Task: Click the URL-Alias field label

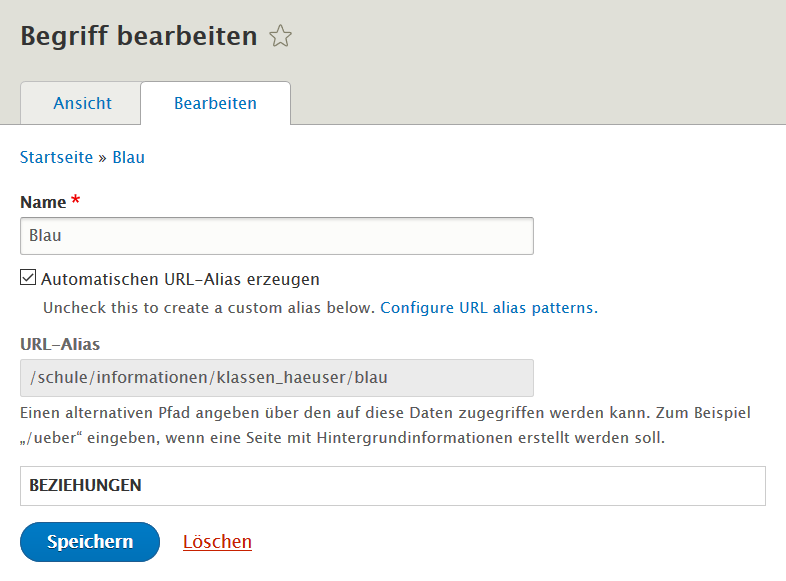Action: (x=60, y=344)
